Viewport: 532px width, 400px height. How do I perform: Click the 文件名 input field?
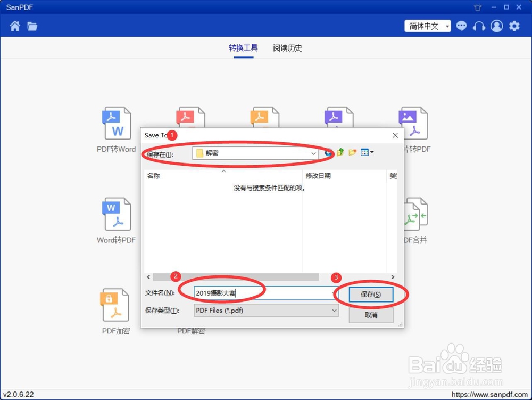tap(267, 293)
